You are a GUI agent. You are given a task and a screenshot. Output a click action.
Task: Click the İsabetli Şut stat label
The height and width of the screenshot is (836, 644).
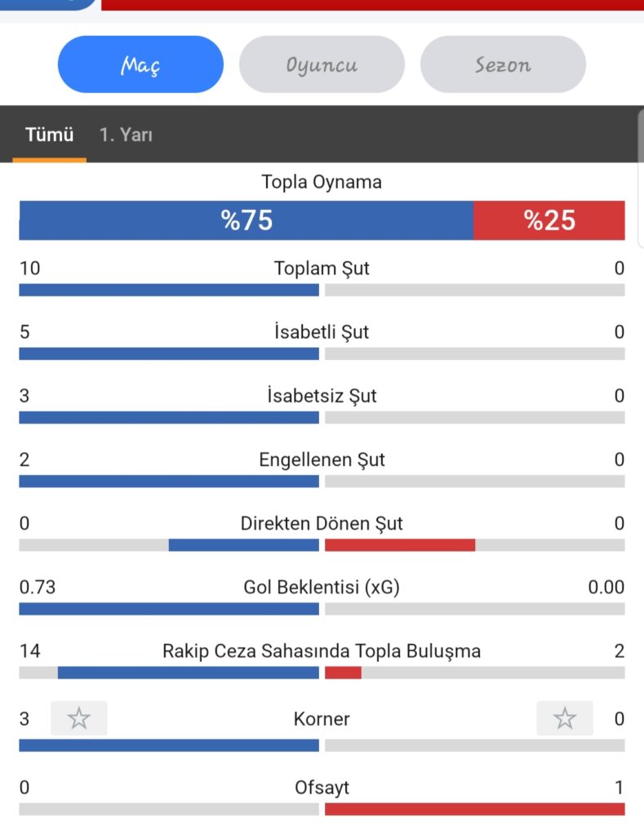[x=322, y=331]
